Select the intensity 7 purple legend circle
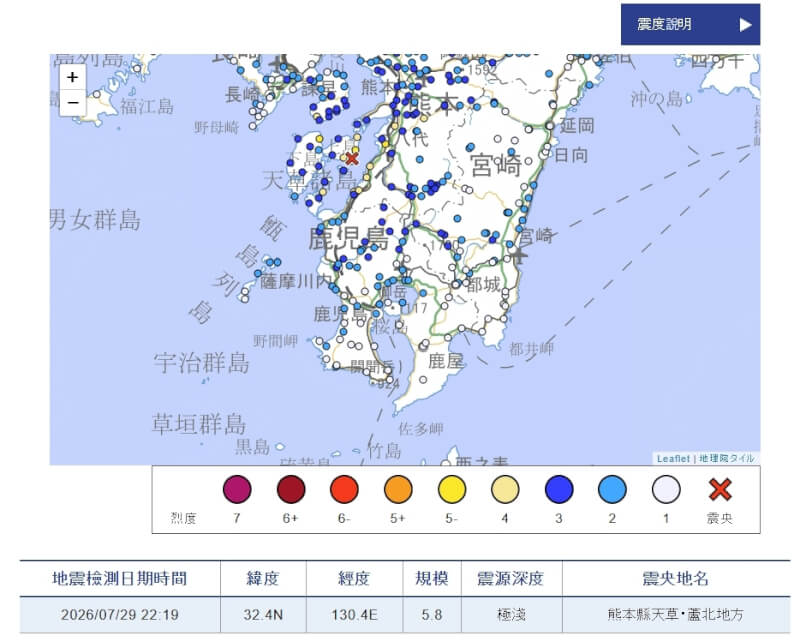This screenshot has width=800, height=642. (x=237, y=489)
